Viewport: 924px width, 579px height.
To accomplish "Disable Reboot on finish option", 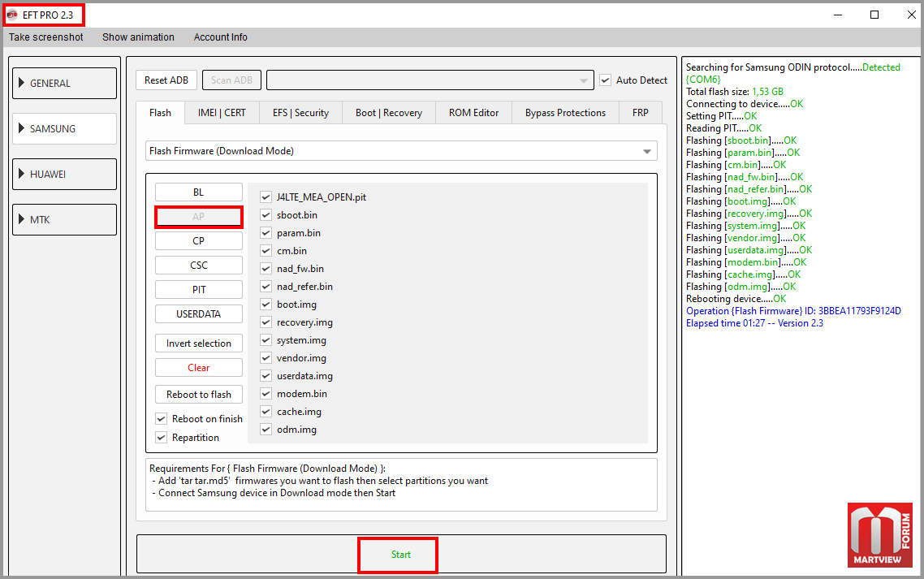I will (x=161, y=419).
